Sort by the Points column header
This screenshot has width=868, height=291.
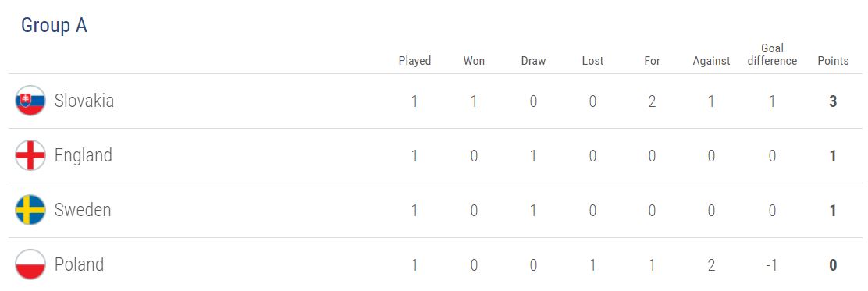833,61
